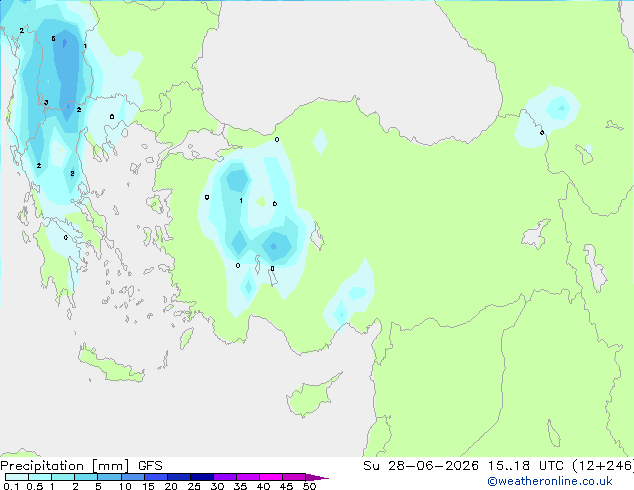
Task: Click the '15' legend scale label
Action: click(x=148, y=486)
